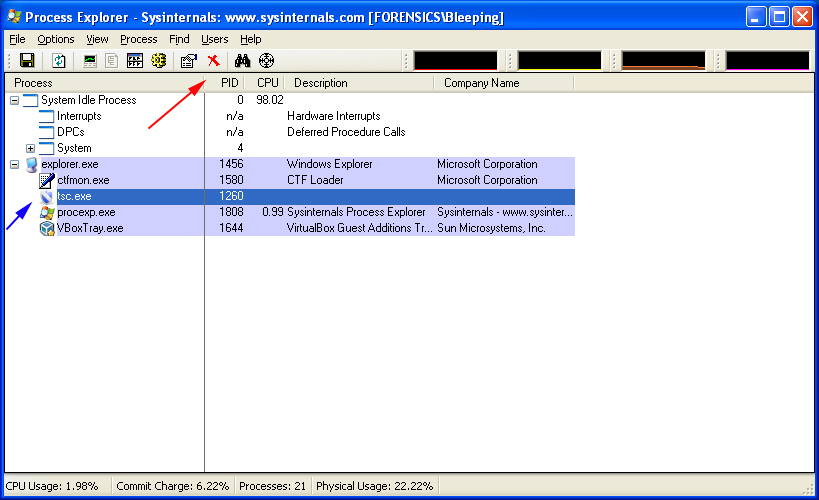The width and height of the screenshot is (819, 500).
Task: Click the Processes: 21 status bar entry
Action: click(x=273, y=486)
